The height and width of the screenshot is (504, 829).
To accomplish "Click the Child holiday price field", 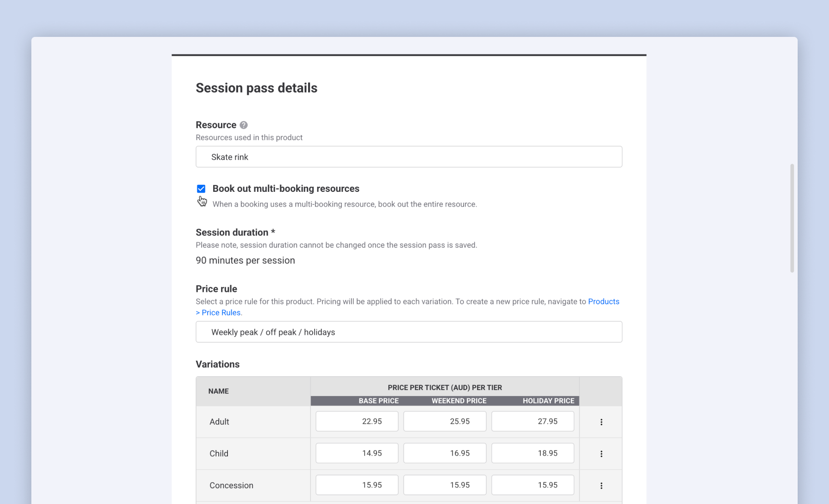I will 532,453.
